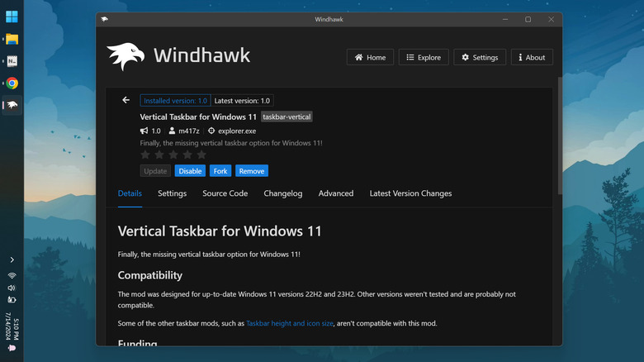Click the Notion taskbar icon
Screen dimensions: 644x362
click(12, 61)
